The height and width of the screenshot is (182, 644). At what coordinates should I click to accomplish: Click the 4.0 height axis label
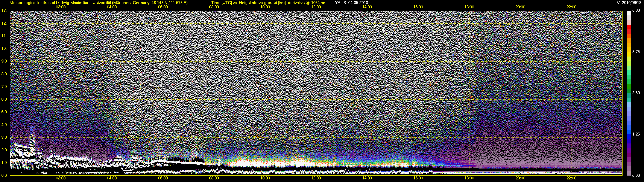(4, 125)
